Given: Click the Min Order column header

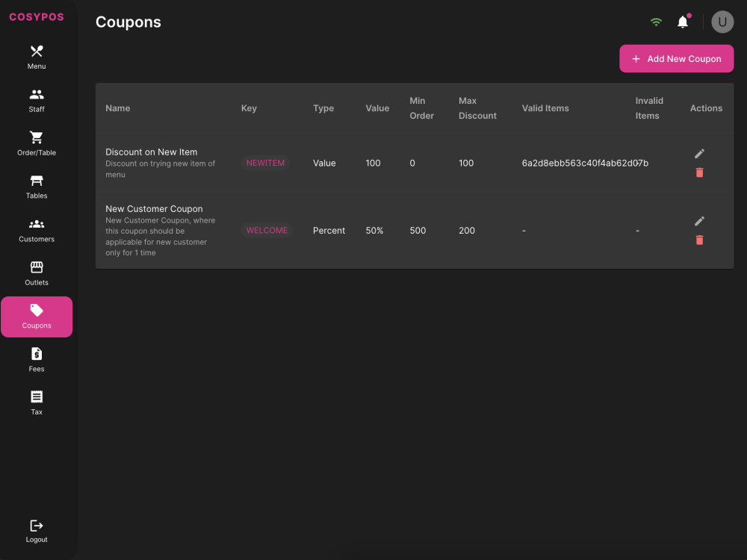Looking at the screenshot, I should tap(421, 108).
